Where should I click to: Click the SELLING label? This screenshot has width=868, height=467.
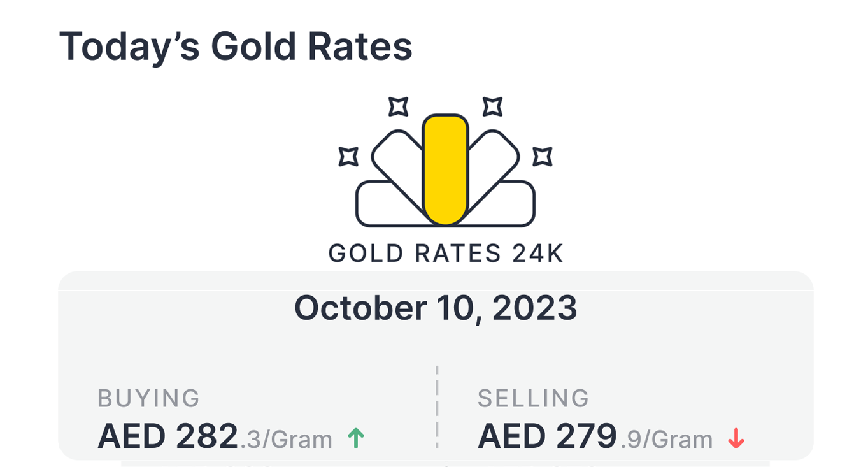tap(533, 398)
